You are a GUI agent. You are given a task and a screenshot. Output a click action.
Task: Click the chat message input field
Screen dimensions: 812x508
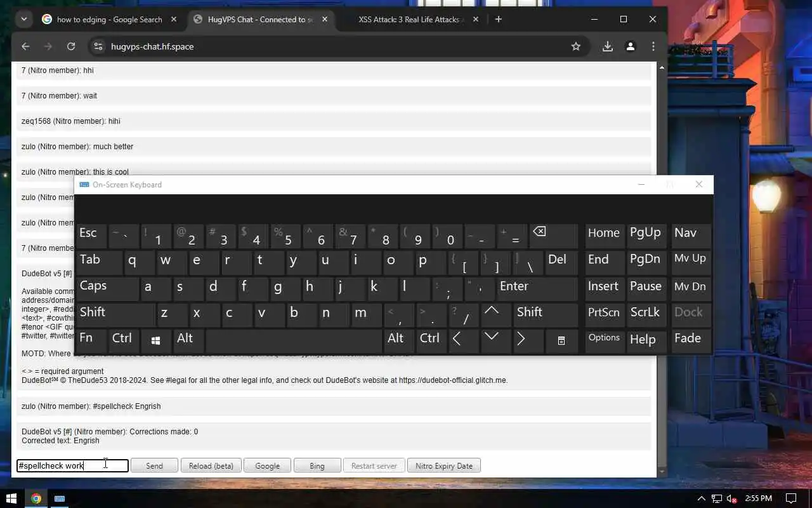pyautogui.click(x=72, y=465)
